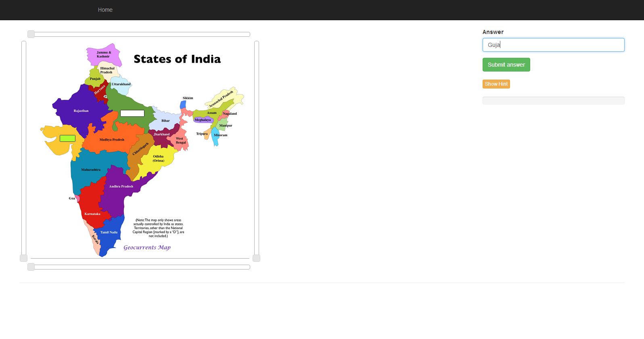Click the Uttarakhand label

pos(121,84)
